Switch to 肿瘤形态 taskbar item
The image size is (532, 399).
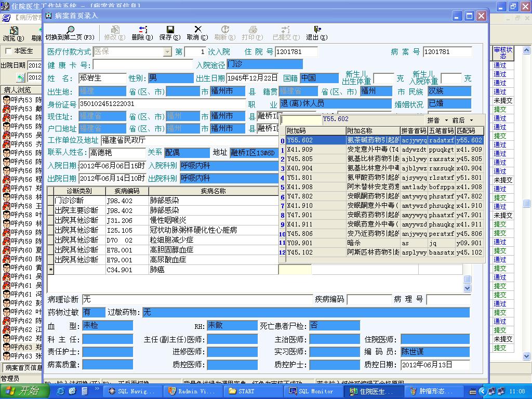click(x=433, y=391)
